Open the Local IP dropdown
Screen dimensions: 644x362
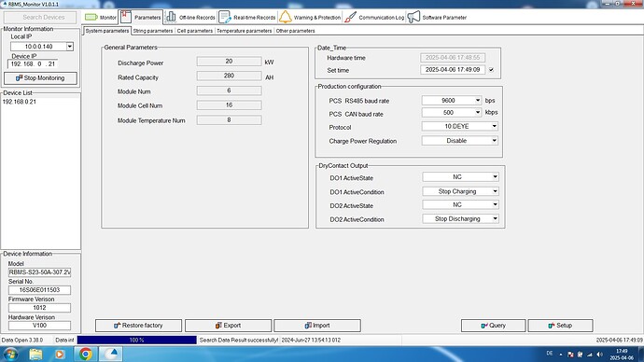pyautogui.click(x=70, y=47)
